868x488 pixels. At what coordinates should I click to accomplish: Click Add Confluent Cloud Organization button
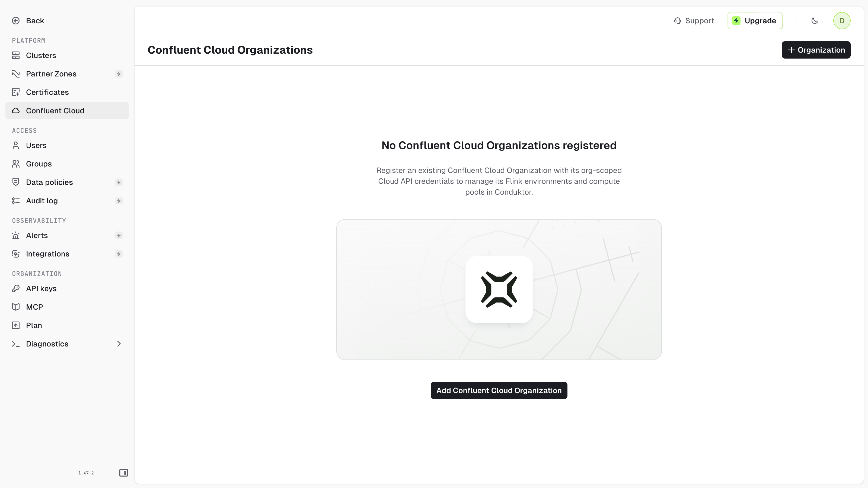pyautogui.click(x=499, y=390)
